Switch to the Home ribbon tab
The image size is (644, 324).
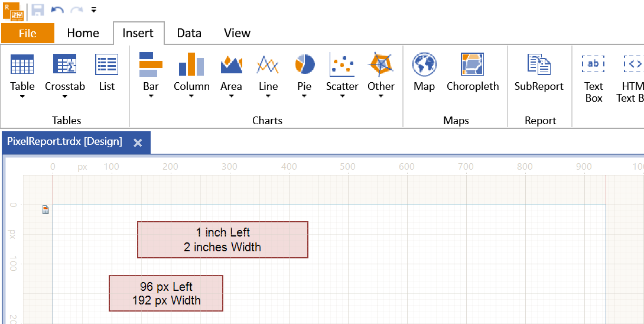[x=83, y=33]
